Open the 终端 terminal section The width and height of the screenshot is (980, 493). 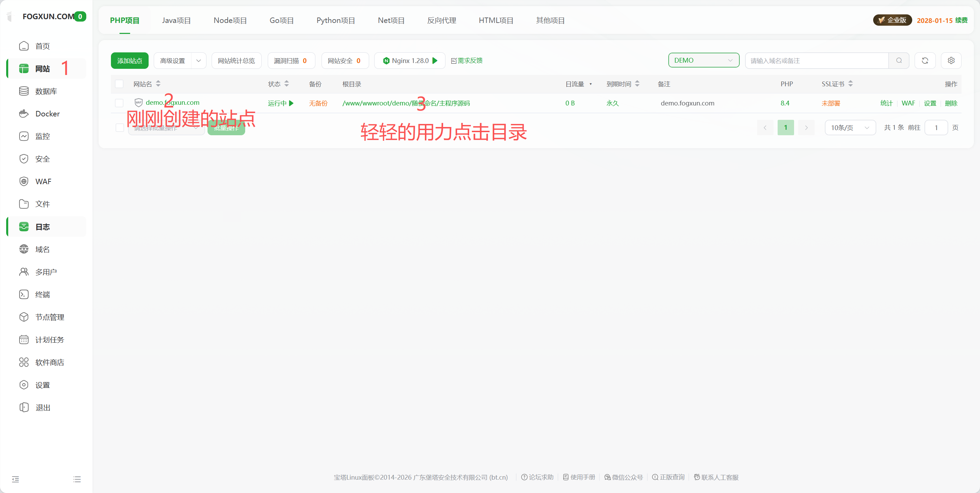click(42, 294)
